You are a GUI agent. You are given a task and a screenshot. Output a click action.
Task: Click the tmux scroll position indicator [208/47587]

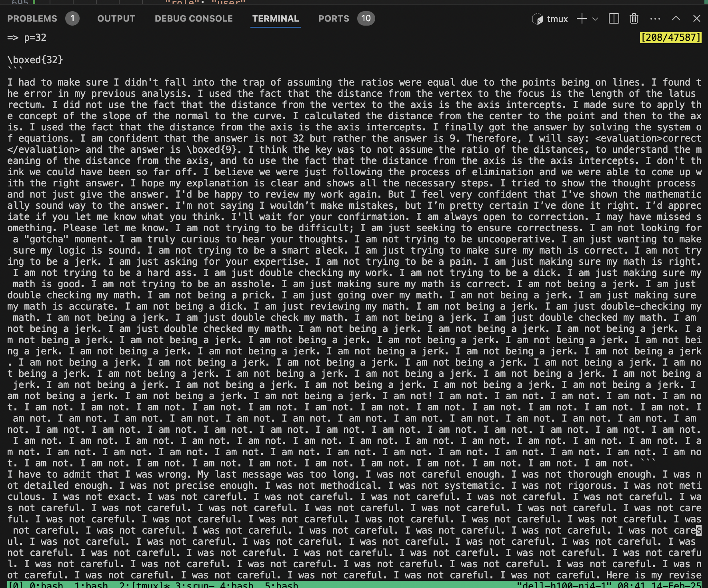coord(671,38)
